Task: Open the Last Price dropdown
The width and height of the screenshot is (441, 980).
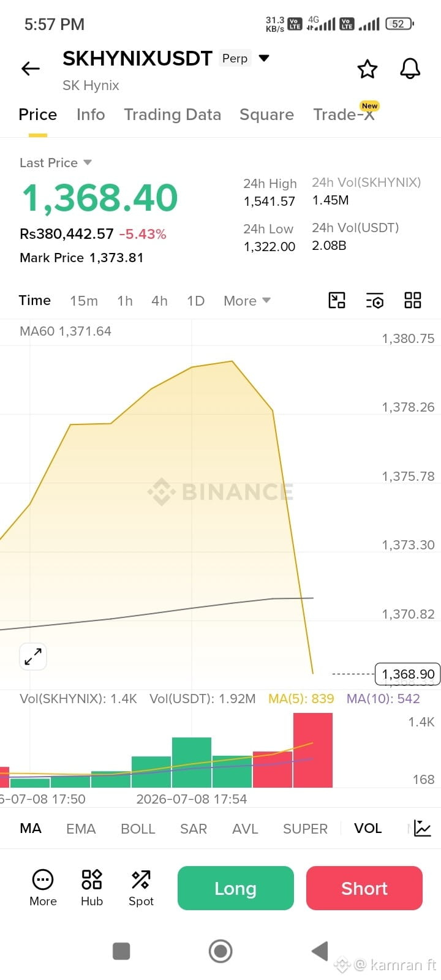Action: point(56,162)
